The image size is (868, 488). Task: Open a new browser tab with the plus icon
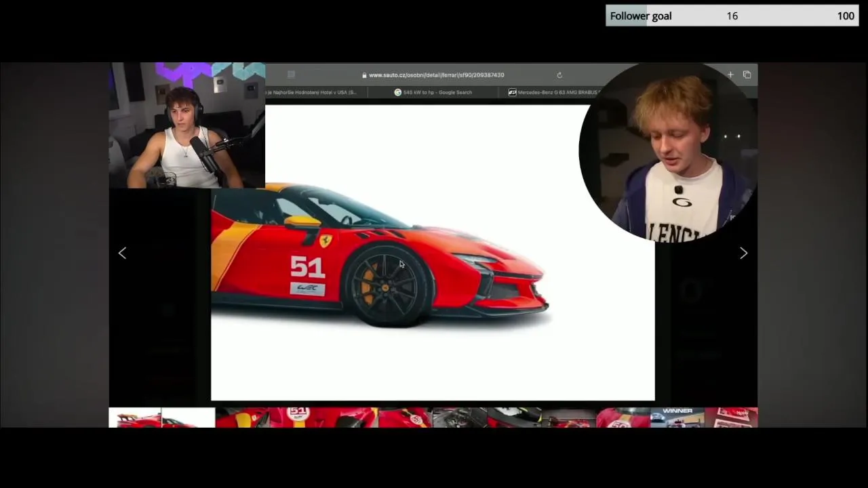[x=730, y=75]
